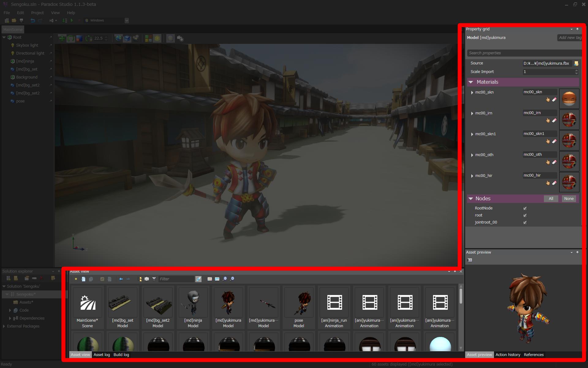This screenshot has width=588, height=368.
Task: Clear the mc00_irn material with the eraser icon
Action: coord(554,120)
